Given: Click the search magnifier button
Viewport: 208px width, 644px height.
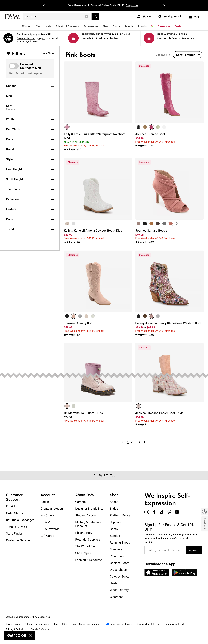Looking at the screenshot, I should [x=95, y=17].
